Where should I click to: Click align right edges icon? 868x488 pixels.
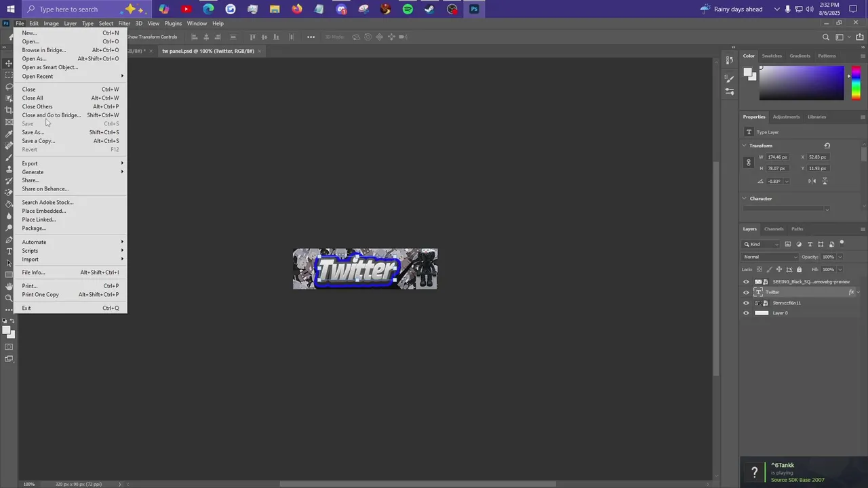(218, 37)
